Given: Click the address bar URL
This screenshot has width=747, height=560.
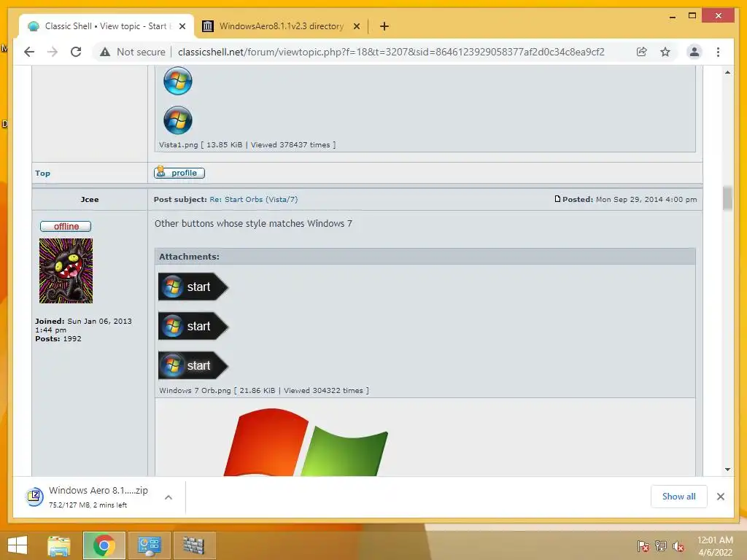Looking at the screenshot, I should click(x=391, y=52).
